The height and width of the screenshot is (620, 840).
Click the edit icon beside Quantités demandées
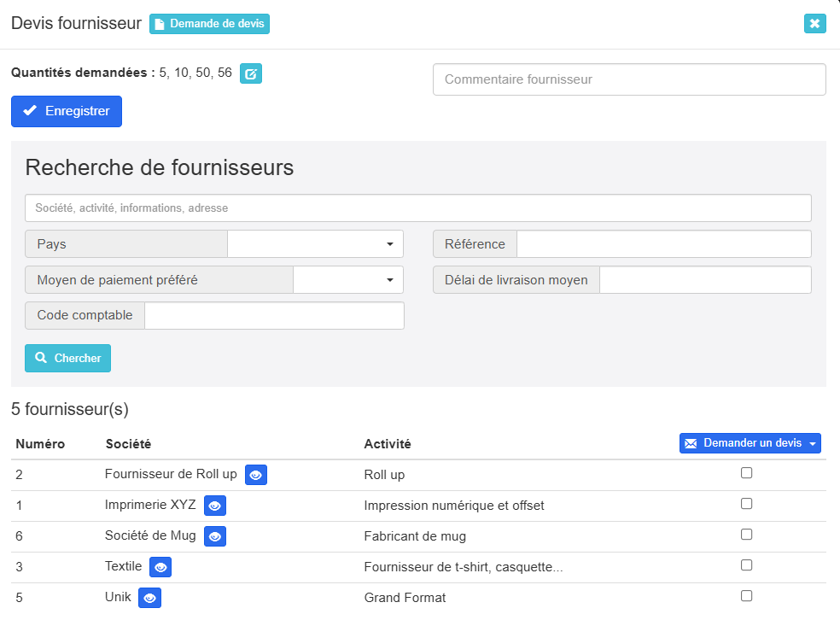coord(251,74)
